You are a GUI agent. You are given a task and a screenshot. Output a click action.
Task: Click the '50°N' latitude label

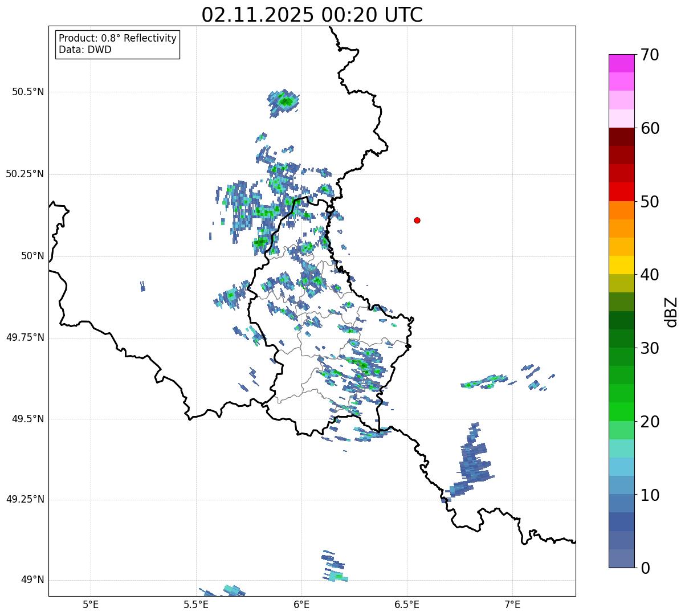pyautogui.click(x=32, y=256)
